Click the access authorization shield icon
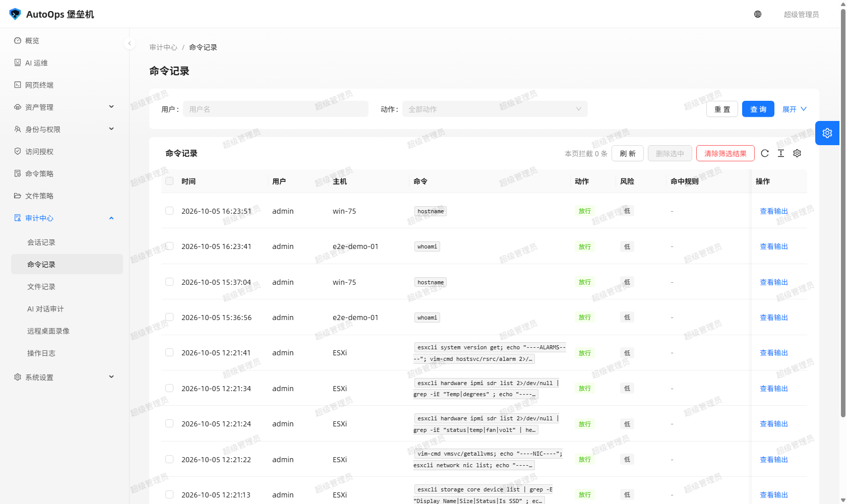 pyautogui.click(x=18, y=151)
